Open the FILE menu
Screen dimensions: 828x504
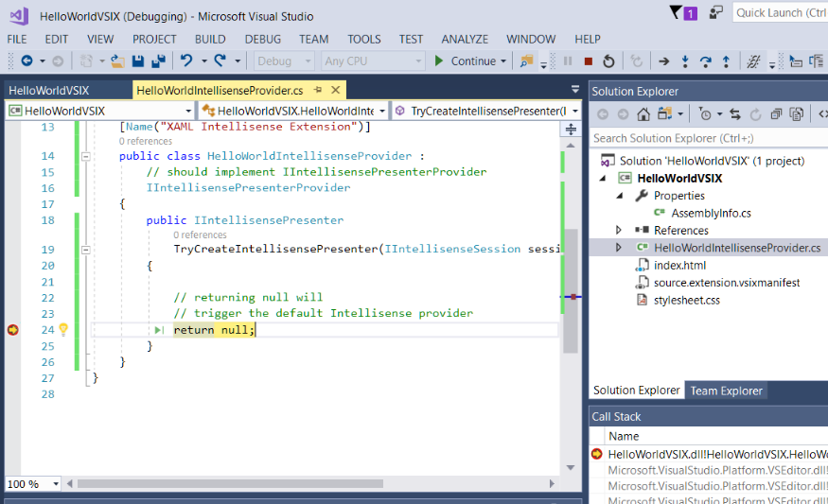click(17, 39)
